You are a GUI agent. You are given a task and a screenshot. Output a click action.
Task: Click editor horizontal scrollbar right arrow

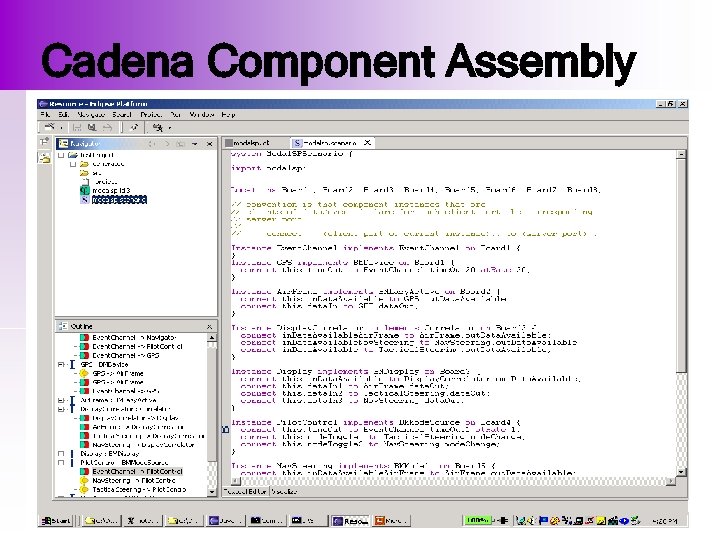(671, 481)
